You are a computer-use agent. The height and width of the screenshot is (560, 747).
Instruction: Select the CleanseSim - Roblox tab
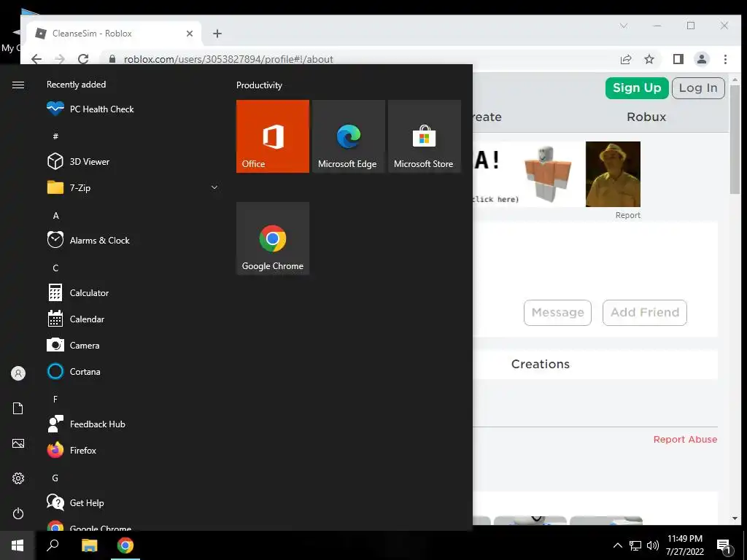(x=115, y=34)
